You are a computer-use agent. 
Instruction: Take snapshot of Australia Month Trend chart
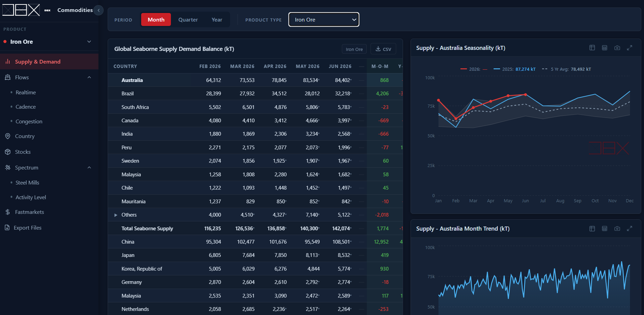pos(617,229)
